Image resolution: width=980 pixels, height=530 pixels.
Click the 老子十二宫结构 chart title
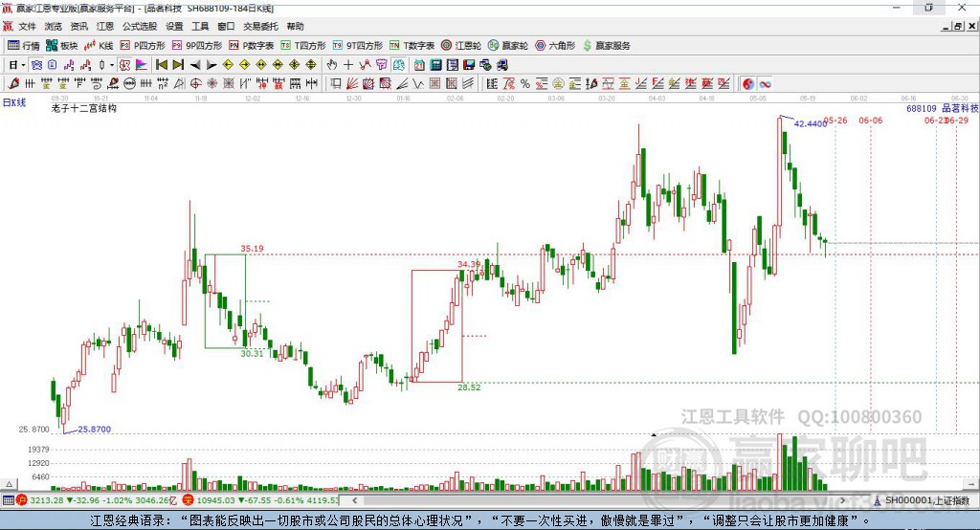[x=84, y=108]
